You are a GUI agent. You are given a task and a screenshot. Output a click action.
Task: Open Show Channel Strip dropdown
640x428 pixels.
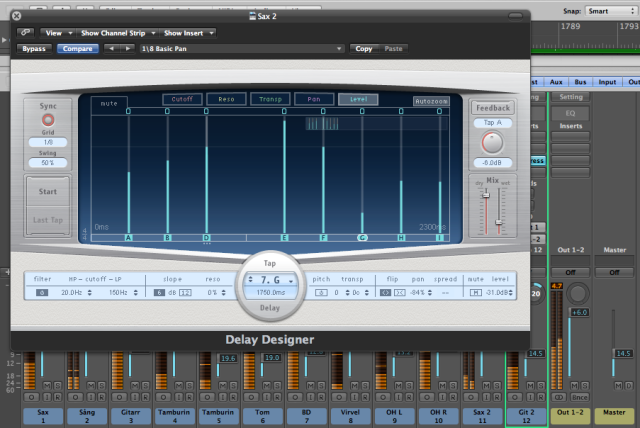click(x=118, y=33)
